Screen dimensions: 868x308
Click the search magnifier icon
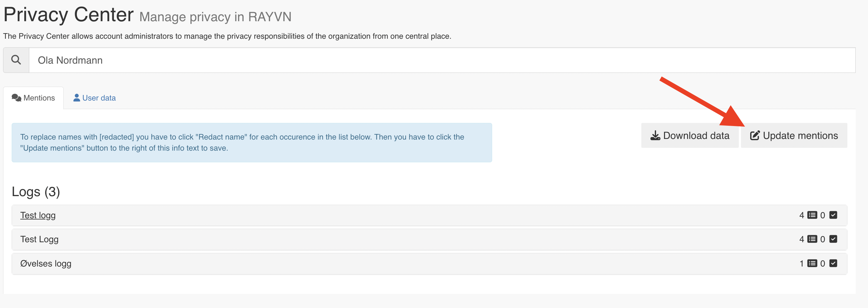tap(16, 60)
